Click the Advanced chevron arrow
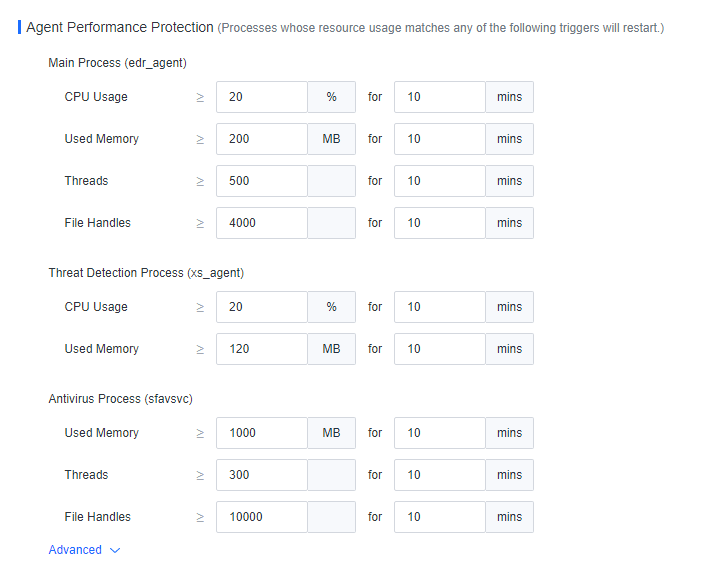The width and height of the screenshot is (702, 574). pyautogui.click(x=115, y=550)
